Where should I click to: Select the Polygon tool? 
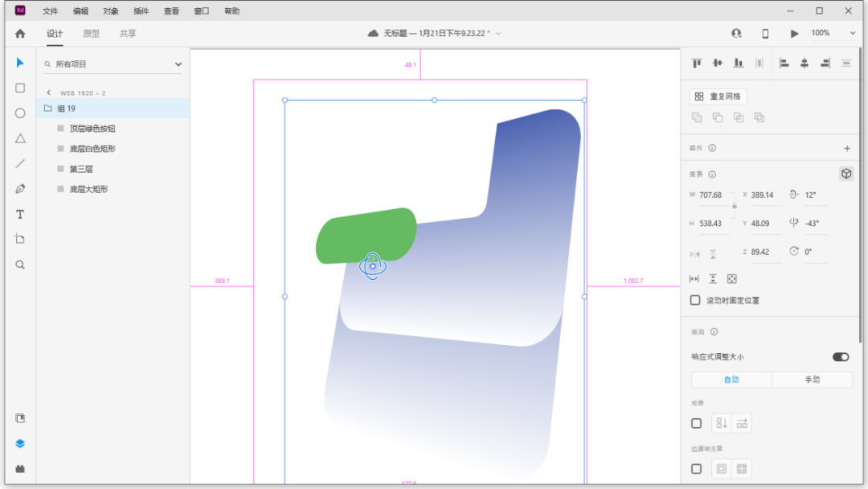point(20,138)
